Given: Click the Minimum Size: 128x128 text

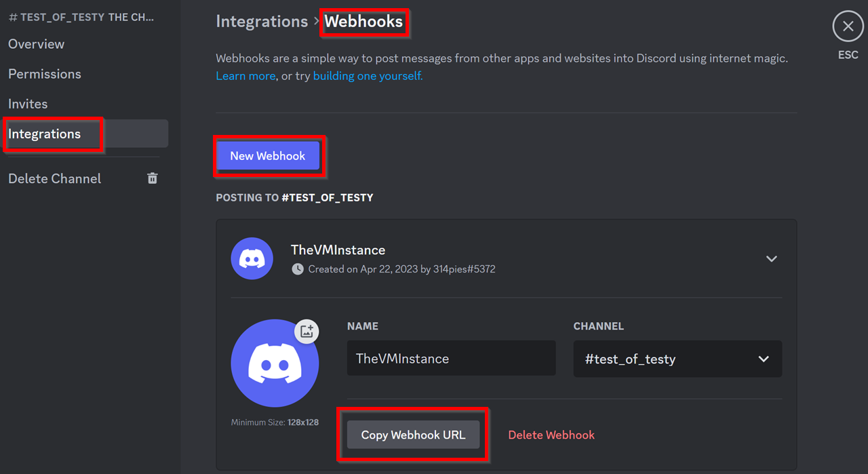Looking at the screenshot, I should coord(275,422).
